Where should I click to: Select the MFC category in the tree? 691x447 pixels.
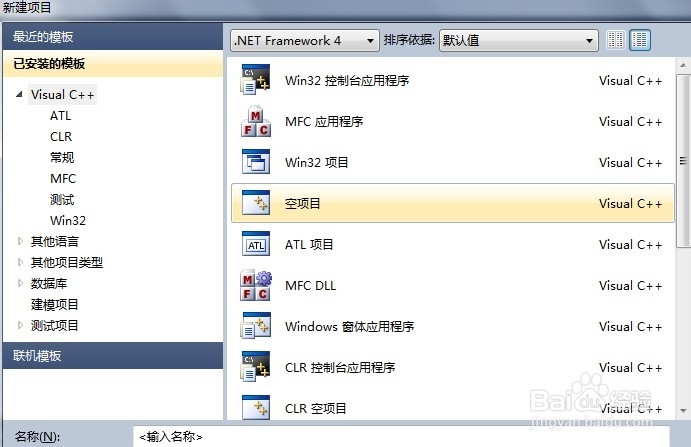(63, 179)
